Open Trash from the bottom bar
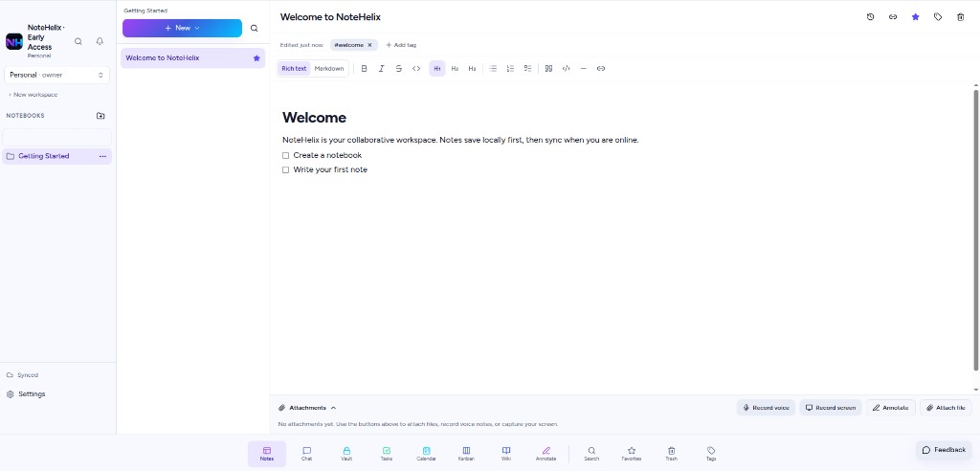 (671, 454)
